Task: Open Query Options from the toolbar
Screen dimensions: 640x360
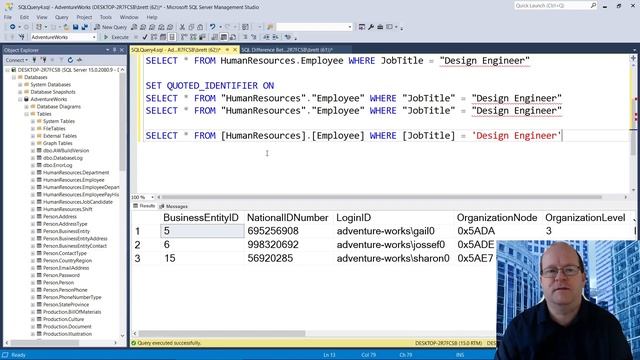Action: 162,37
